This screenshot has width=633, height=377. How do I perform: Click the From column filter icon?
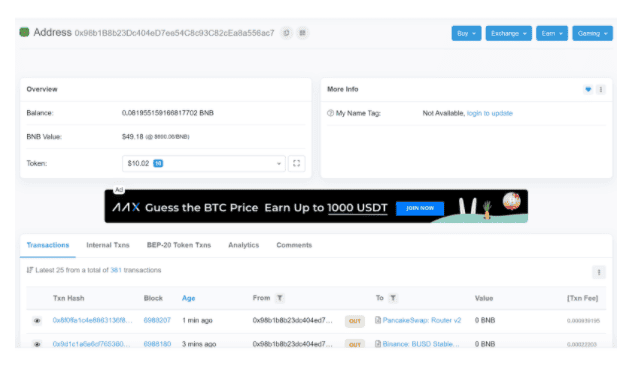click(280, 298)
